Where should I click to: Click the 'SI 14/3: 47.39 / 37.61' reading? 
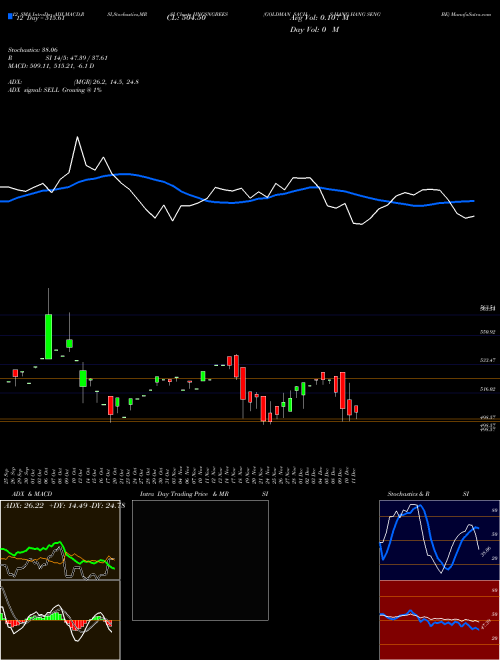(77, 58)
